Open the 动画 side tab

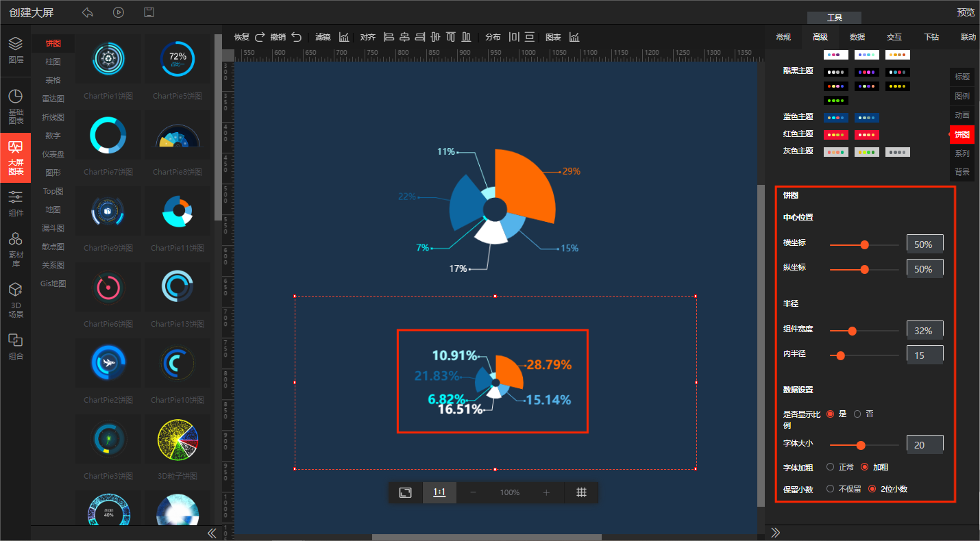[x=962, y=115]
